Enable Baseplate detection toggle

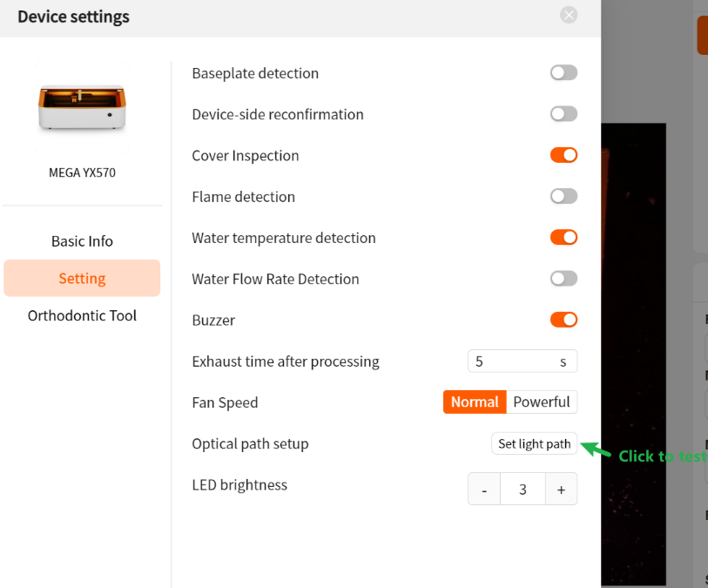[563, 72]
